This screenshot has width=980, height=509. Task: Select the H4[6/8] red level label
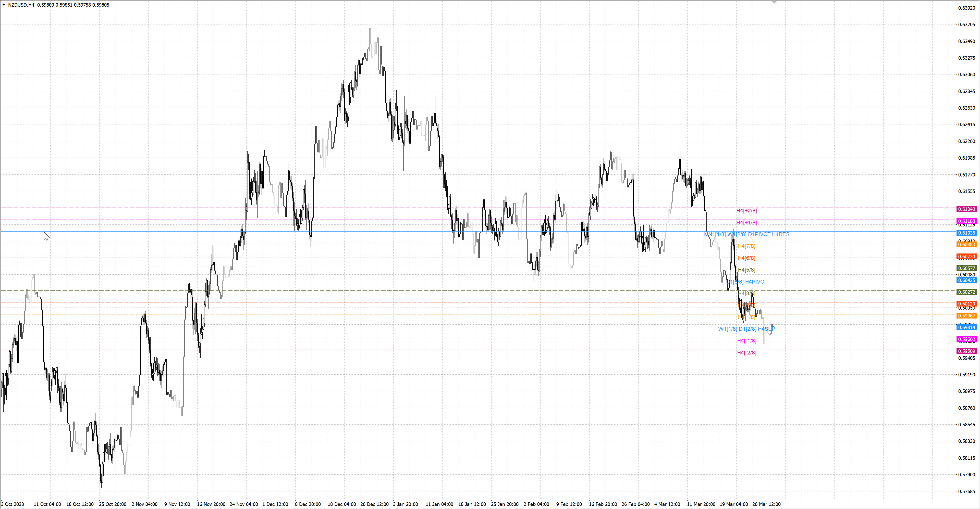[x=746, y=258]
